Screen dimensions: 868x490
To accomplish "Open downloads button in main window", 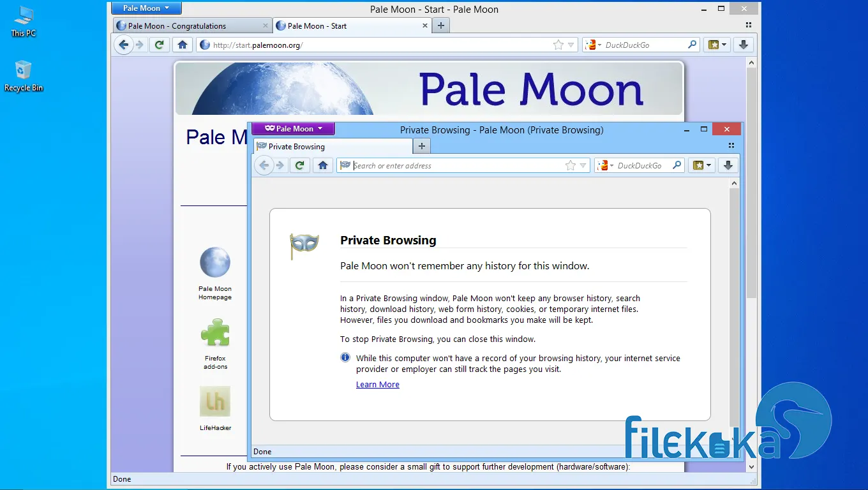I will coord(744,45).
